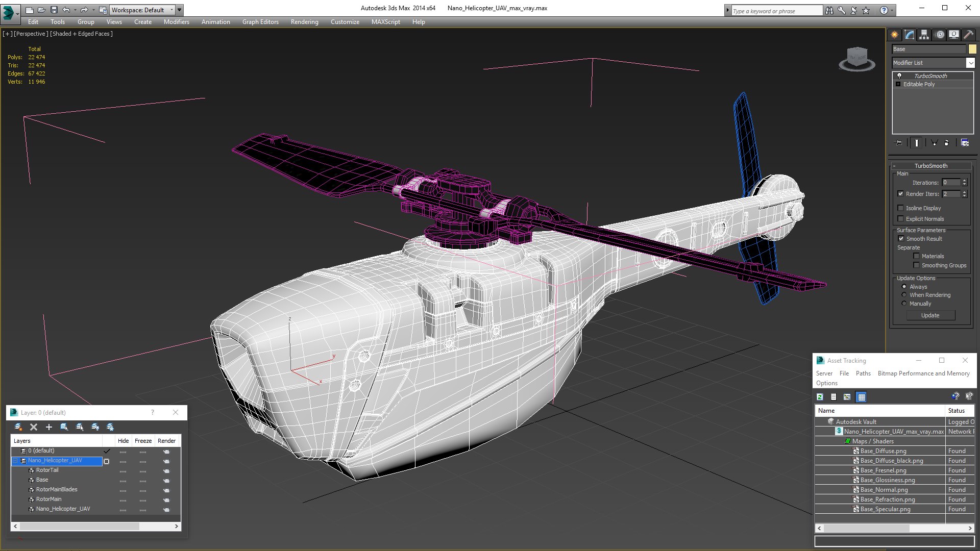The height and width of the screenshot is (551, 980).
Task: Toggle the Smooth Result checkbox
Action: 901,239
